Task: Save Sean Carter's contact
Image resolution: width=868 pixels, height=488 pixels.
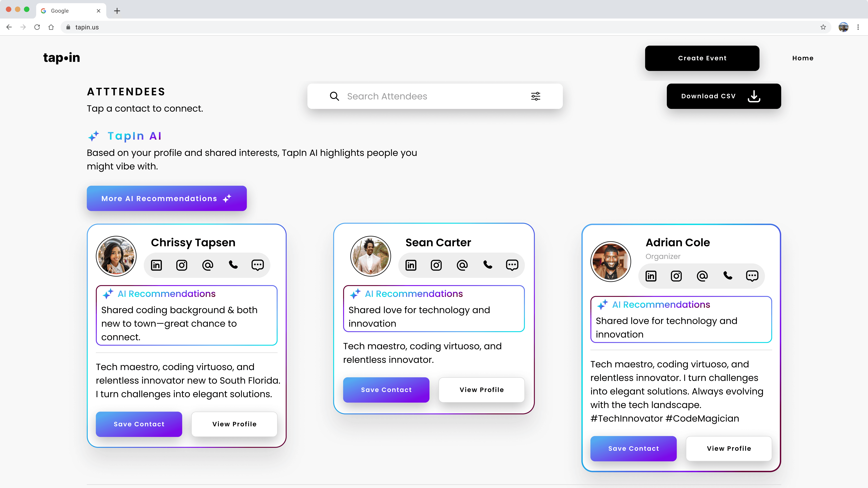Action: point(386,390)
